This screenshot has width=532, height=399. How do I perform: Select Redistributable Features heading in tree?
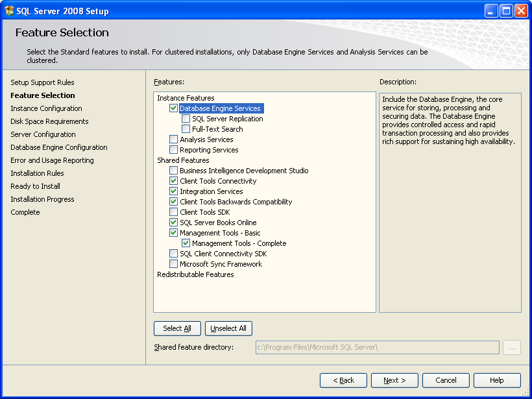[x=195, y=274]
